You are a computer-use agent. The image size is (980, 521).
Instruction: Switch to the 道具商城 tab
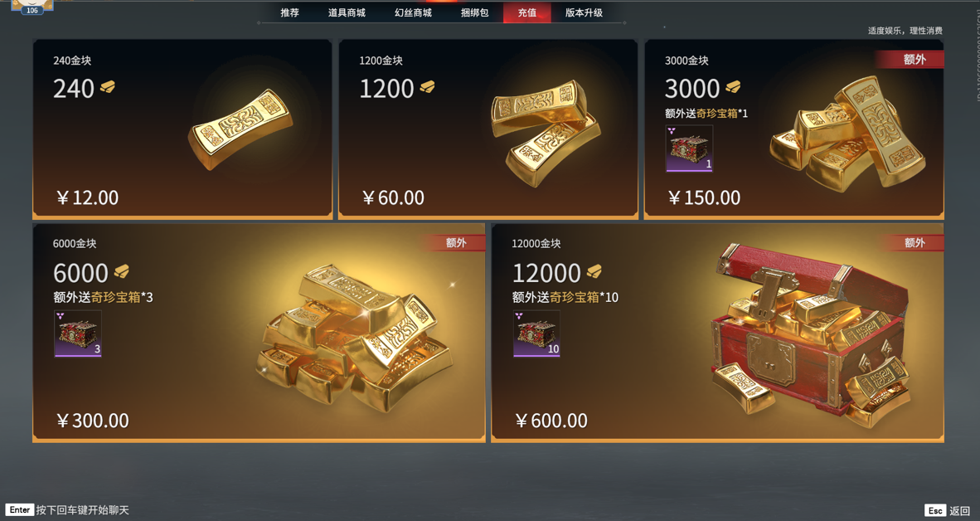347,12
